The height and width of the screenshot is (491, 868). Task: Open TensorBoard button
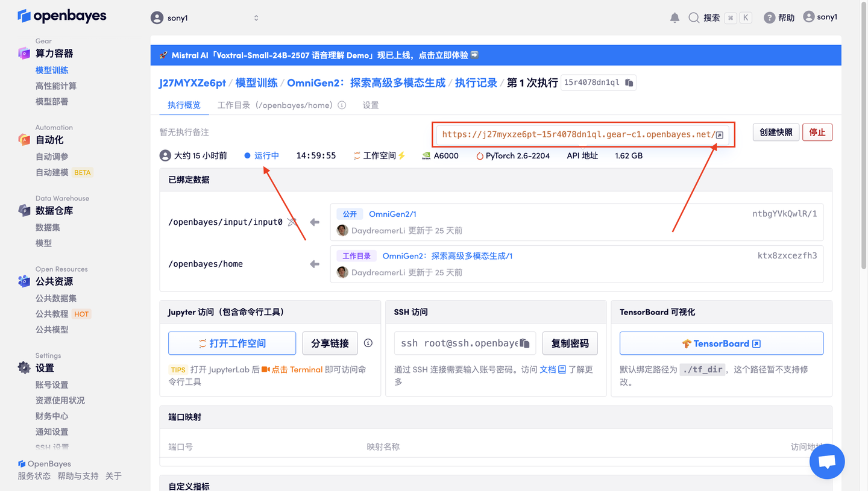pos(722,343)
